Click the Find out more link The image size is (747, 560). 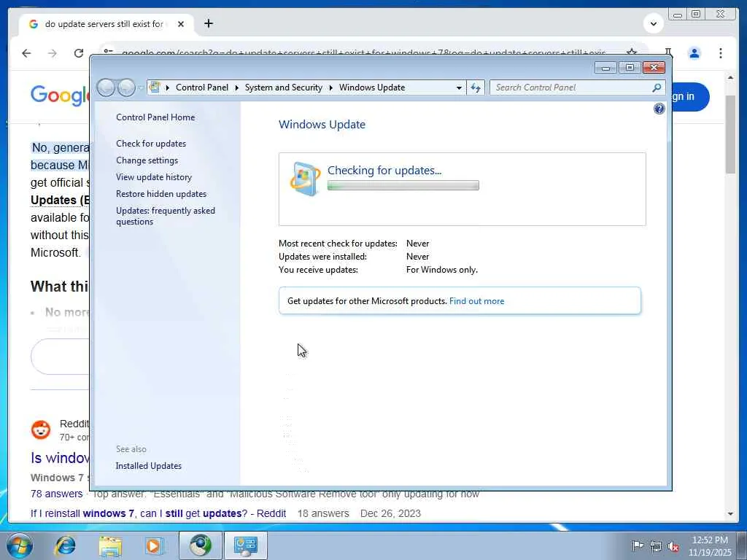(x=476, y=301)
